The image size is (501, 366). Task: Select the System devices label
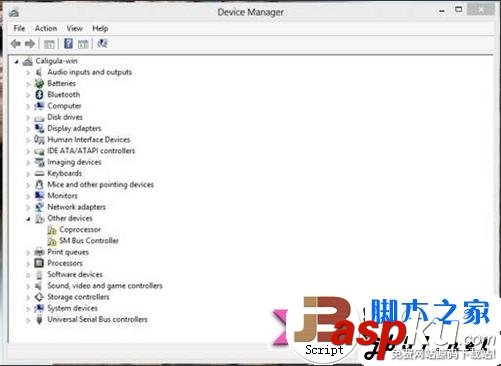click(x=72, y=308)
